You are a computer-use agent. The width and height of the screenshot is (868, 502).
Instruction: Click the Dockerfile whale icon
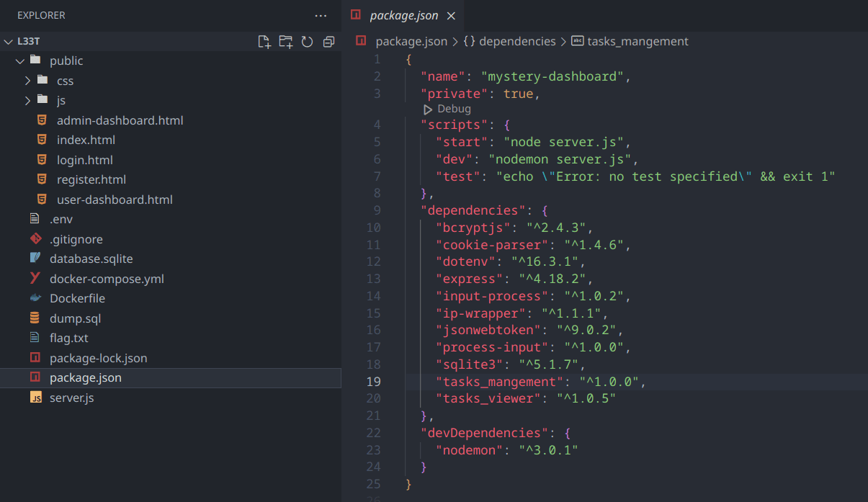35,298
